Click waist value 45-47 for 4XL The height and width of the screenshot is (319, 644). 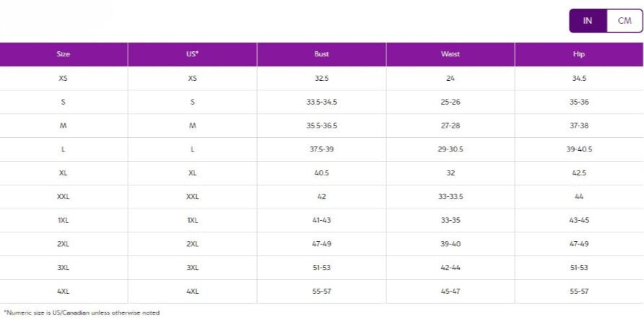[x=451, y=292]
